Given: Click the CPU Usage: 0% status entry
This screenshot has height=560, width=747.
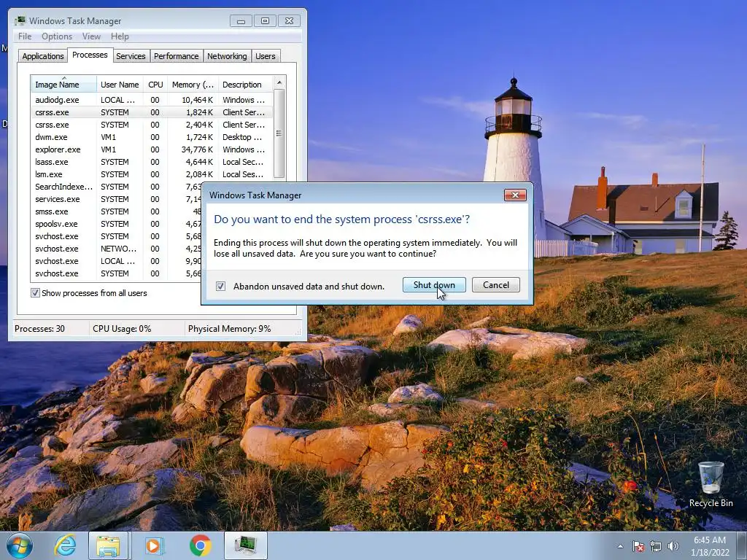Looking at the screenshot, I should click(122, 329).
